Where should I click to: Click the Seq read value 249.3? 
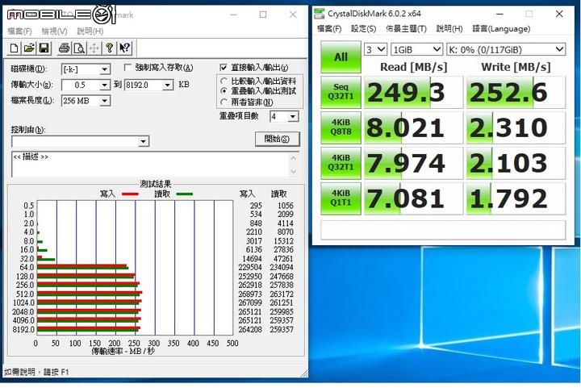click(x=413, y=92)
